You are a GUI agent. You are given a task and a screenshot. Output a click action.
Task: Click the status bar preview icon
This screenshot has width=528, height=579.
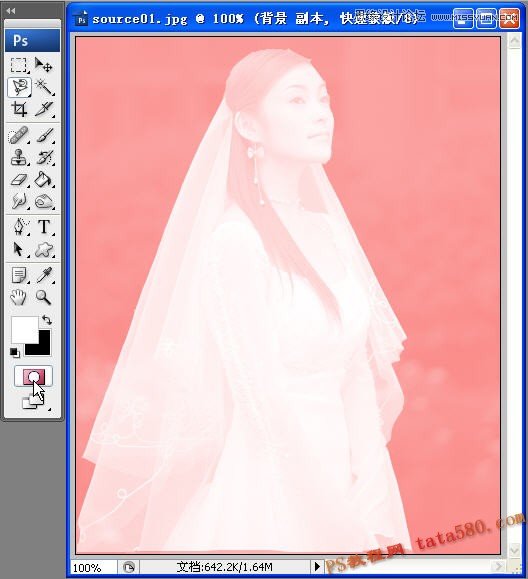129,567
